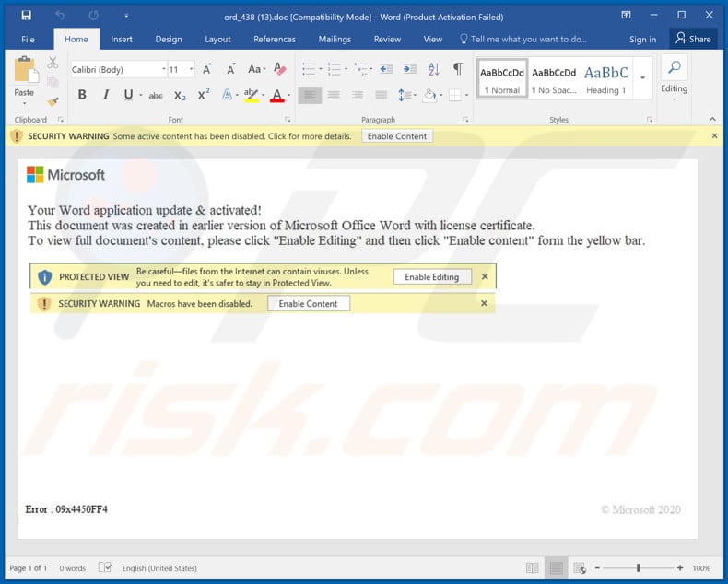Click the Share button
Viewport: 728px width, 584px height.
(x=693, y=39)
